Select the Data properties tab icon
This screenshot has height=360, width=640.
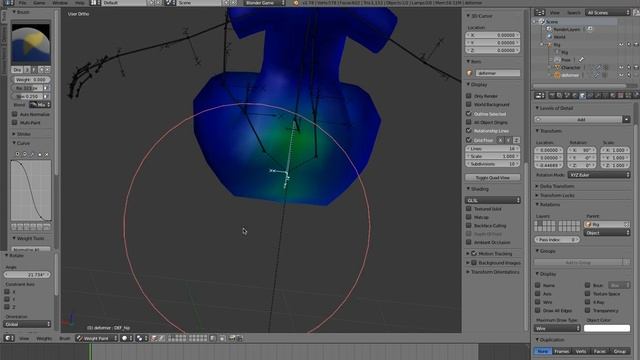(x=605, y=96)
